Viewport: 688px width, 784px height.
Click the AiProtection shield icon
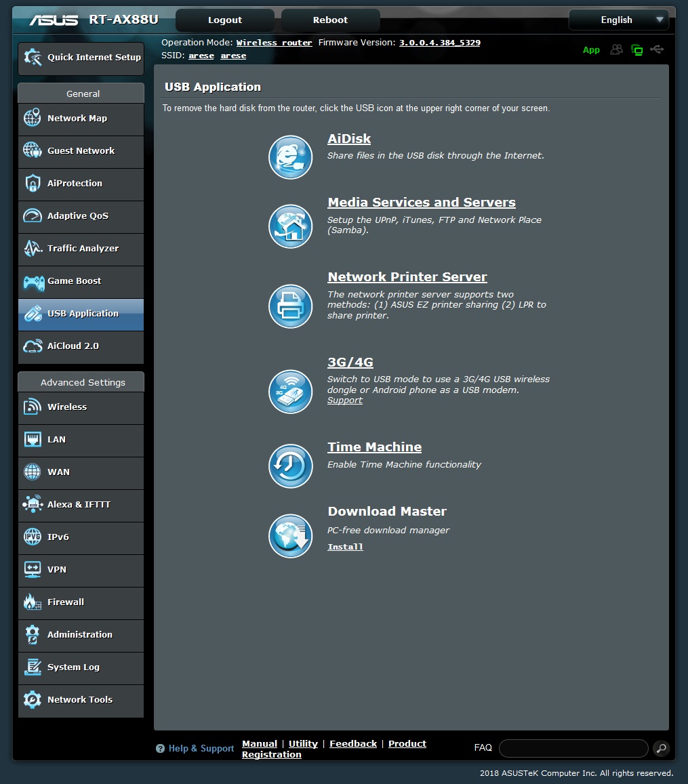(x=33, y=183)
